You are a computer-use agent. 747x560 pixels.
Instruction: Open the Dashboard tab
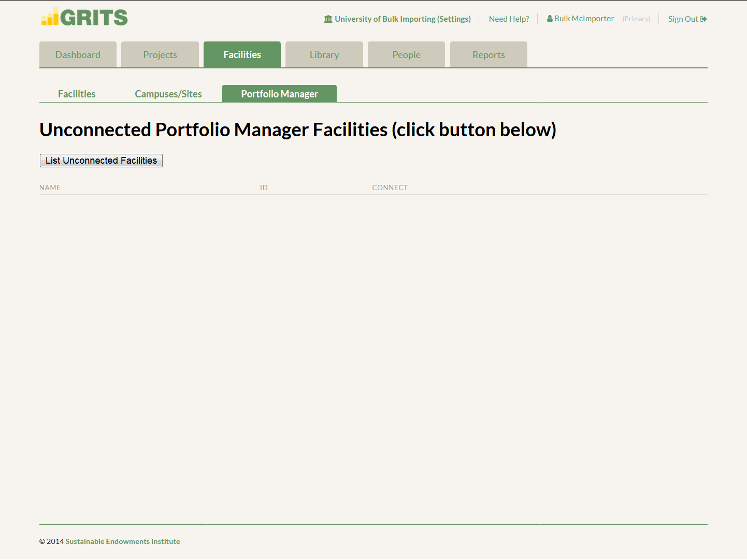pos(78,54)
